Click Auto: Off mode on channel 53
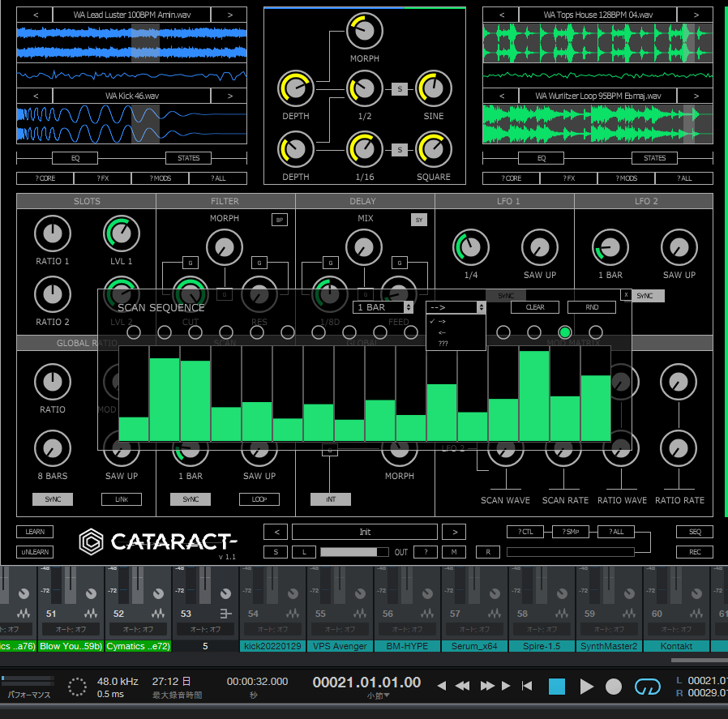This screenshot has width=728, height=719. point(205,629)
